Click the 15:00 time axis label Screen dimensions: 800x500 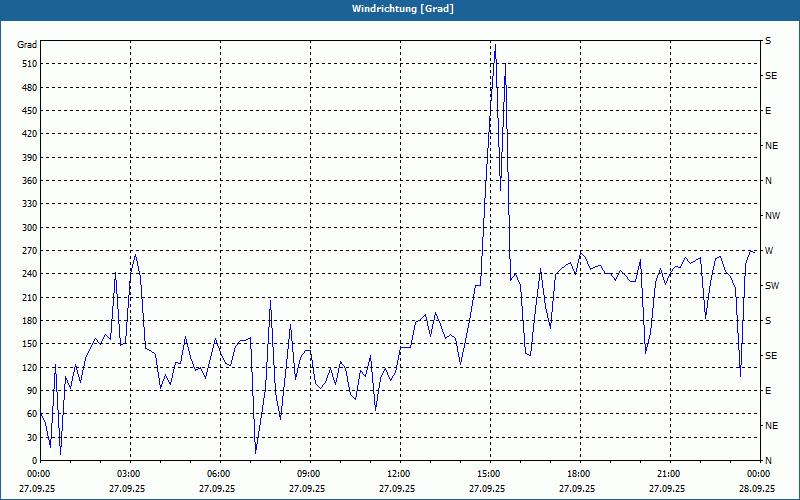pyautogui.click(x=490, y=474)
